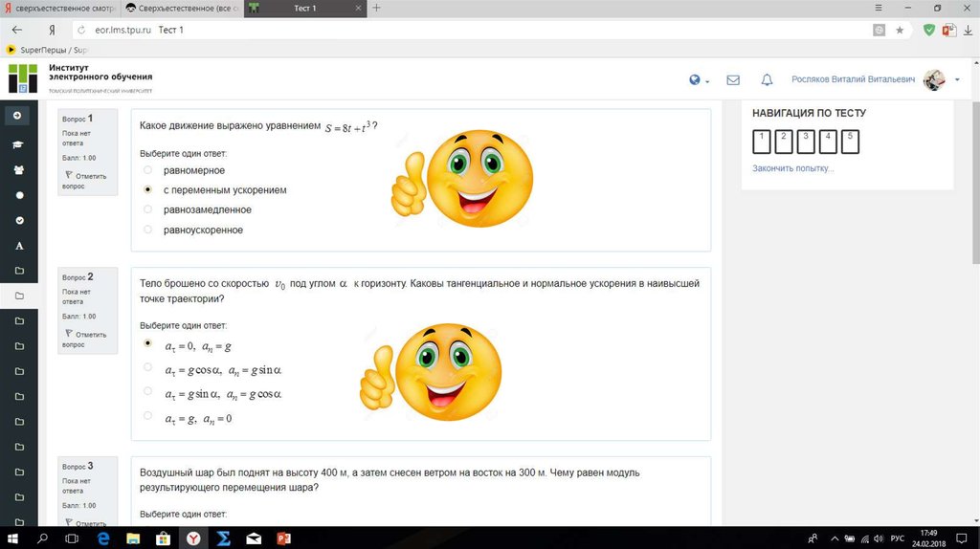Bookmark page with the star icon
This screenshot has height=549, width=980.
pos(900,31)
